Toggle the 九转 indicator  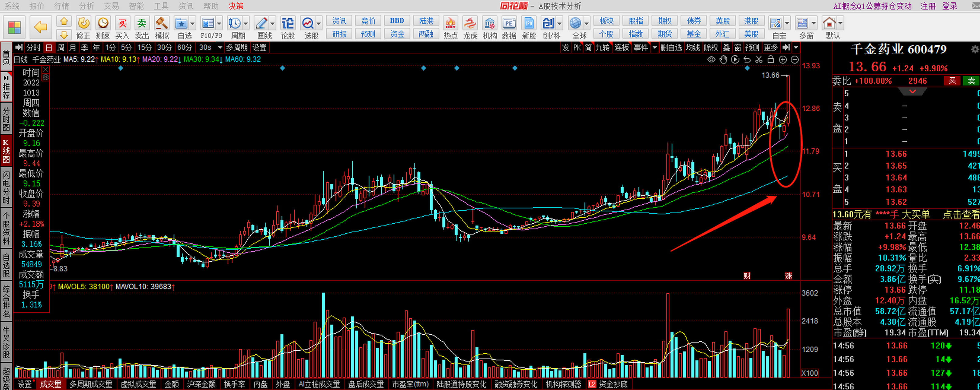point(602,48)
